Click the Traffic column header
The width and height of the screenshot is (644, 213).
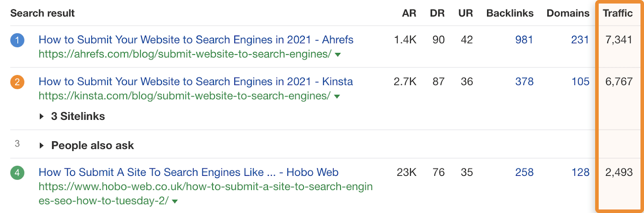click(x=617, y=13)
